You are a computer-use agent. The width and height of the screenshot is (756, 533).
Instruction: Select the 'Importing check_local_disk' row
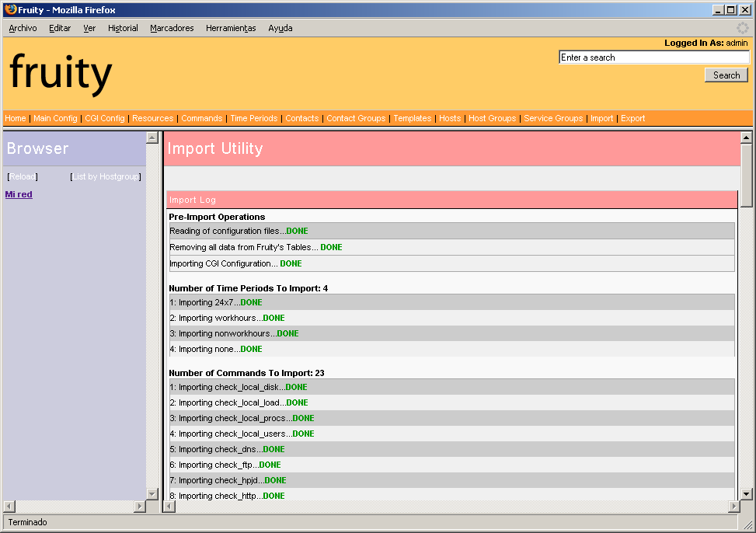point(451,387)
